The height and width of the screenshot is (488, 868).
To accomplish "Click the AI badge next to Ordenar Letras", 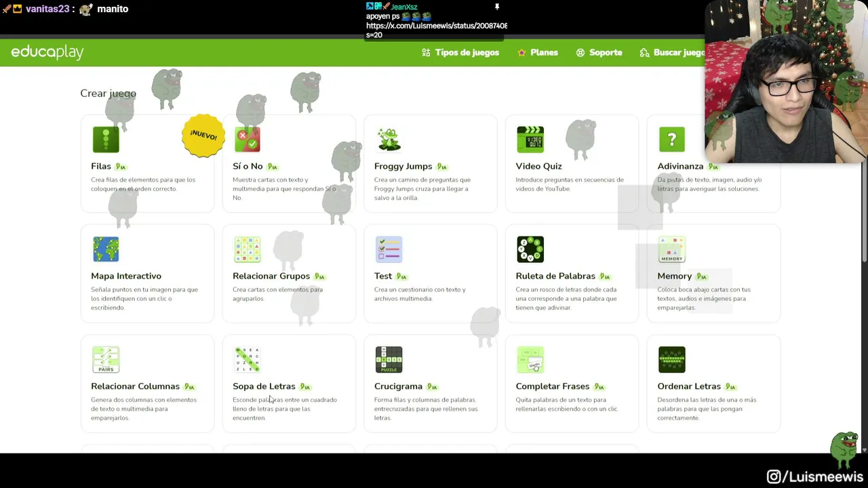I will coord(730,387).
